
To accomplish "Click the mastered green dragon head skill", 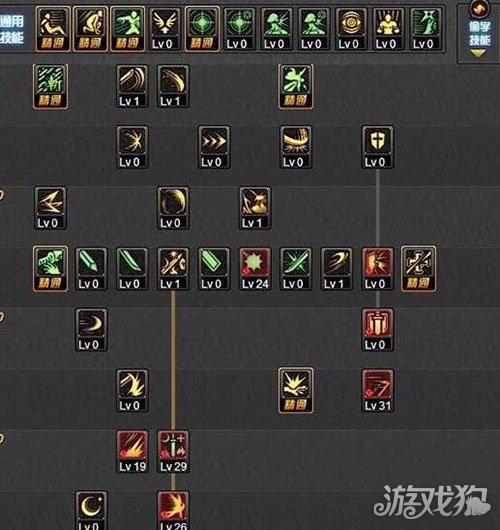I will [x=50, y=269].
